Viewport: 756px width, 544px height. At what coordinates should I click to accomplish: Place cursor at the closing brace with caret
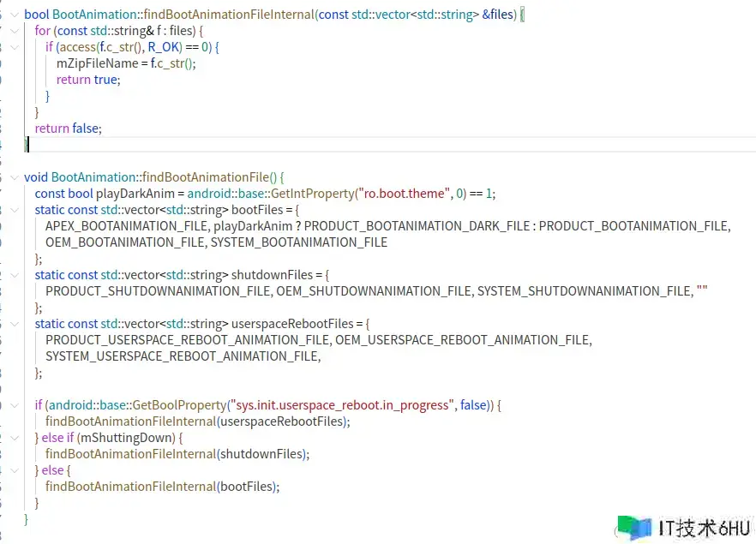[x=27, y=145]
